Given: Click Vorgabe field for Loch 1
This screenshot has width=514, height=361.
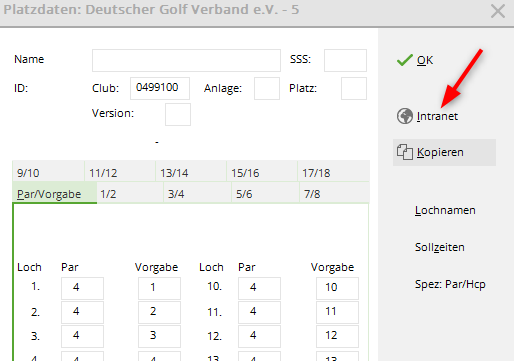Looking at the screenshot, I should click(x=160, y=288).
